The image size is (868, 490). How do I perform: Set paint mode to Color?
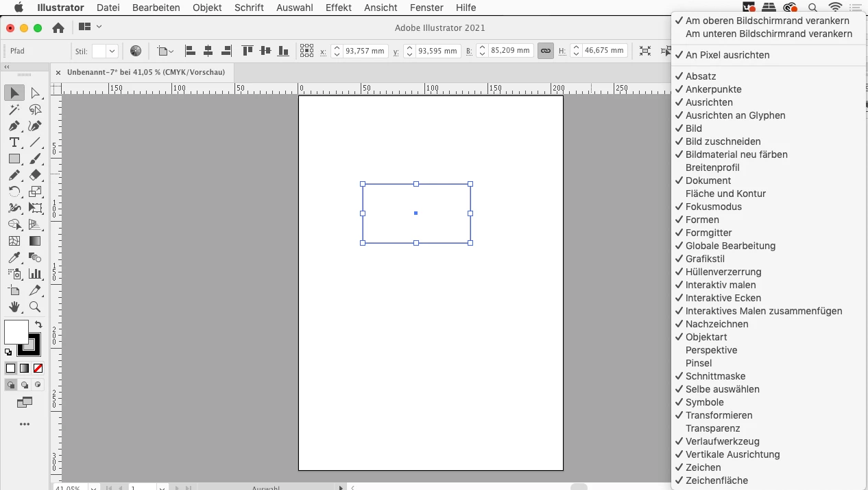[10, 369]
